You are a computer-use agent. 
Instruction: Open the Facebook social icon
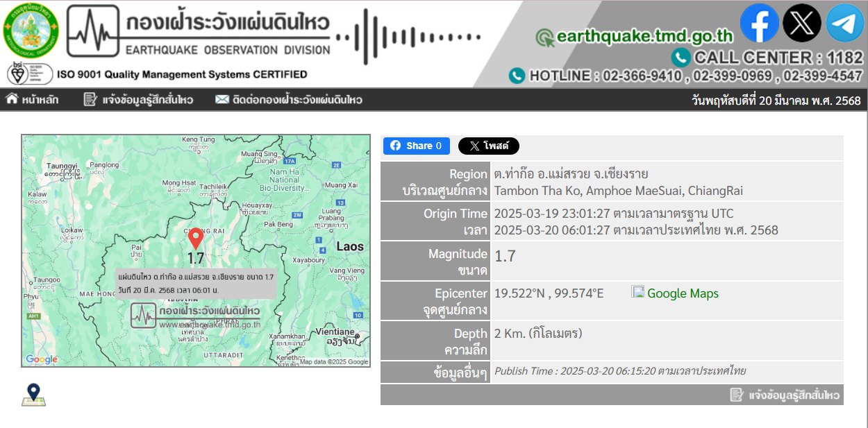click(759, 23)
